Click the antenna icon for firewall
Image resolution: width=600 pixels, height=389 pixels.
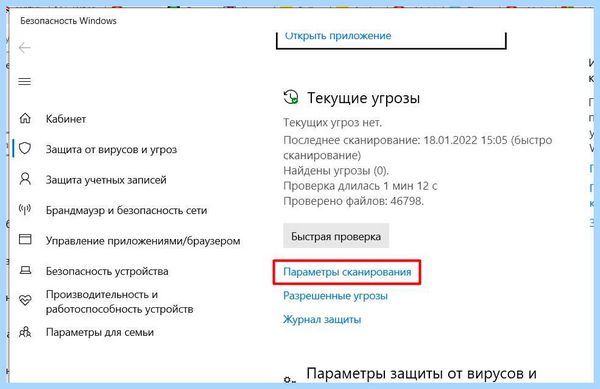[25, 209]
